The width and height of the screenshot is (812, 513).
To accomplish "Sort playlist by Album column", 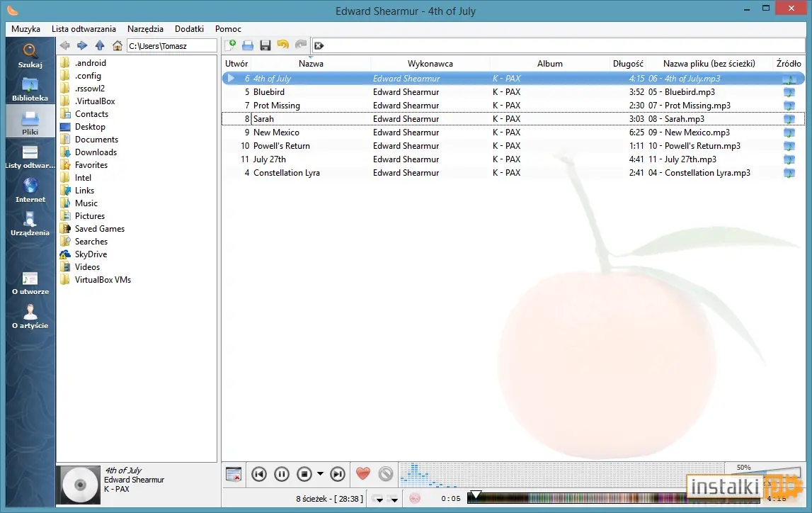I will point(550,64).
